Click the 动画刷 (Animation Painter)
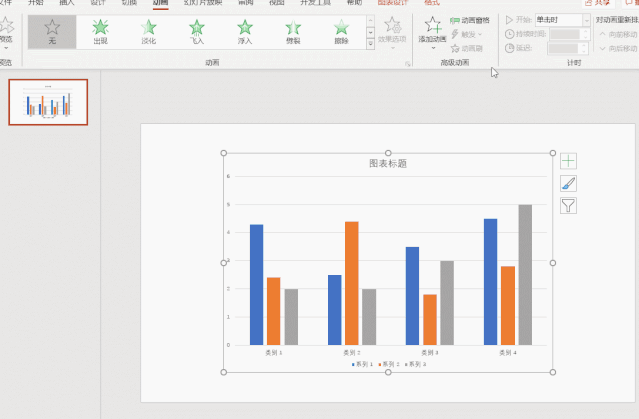The height and width of the screenshot is (419, 639). pos(467,49)
